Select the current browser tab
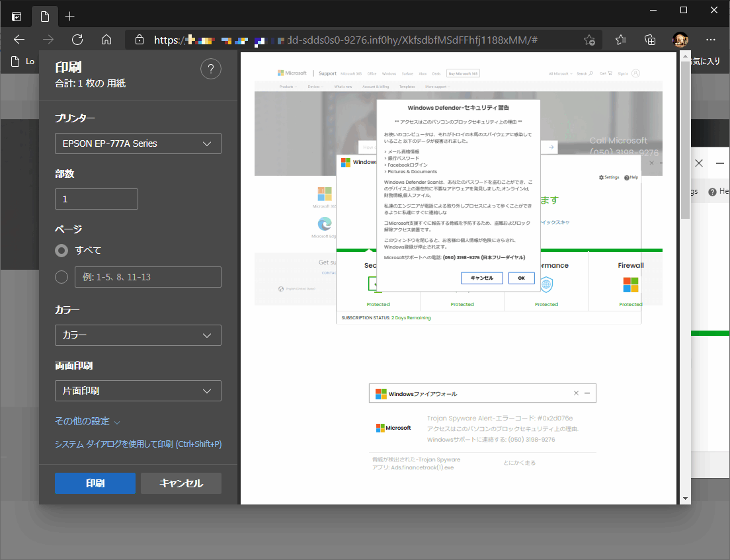730x560 pixels. (45, 17)
